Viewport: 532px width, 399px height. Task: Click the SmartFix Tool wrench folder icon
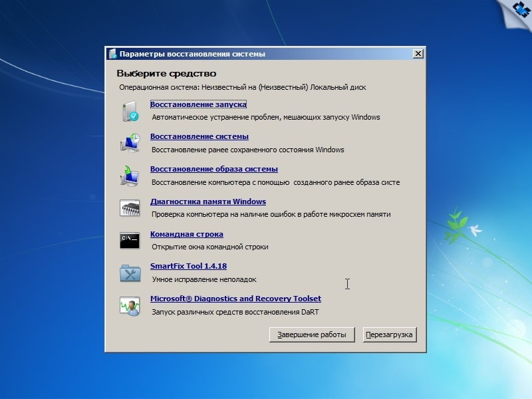coord(130,273)
